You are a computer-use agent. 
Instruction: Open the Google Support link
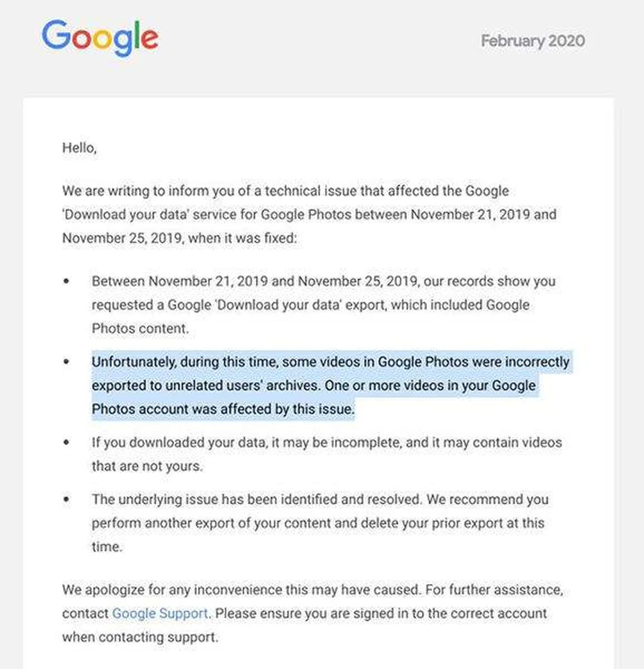160,613
